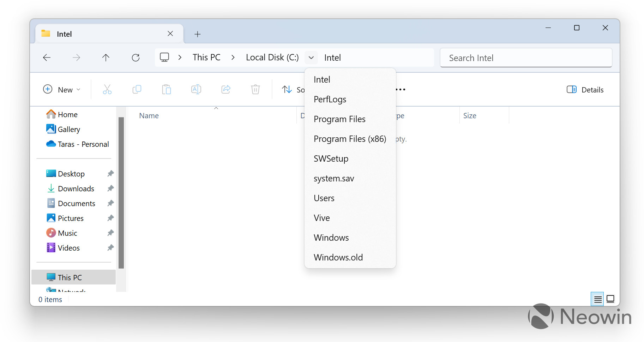
Task: Click the Delete (trash) icon
Action: [255, 89]
